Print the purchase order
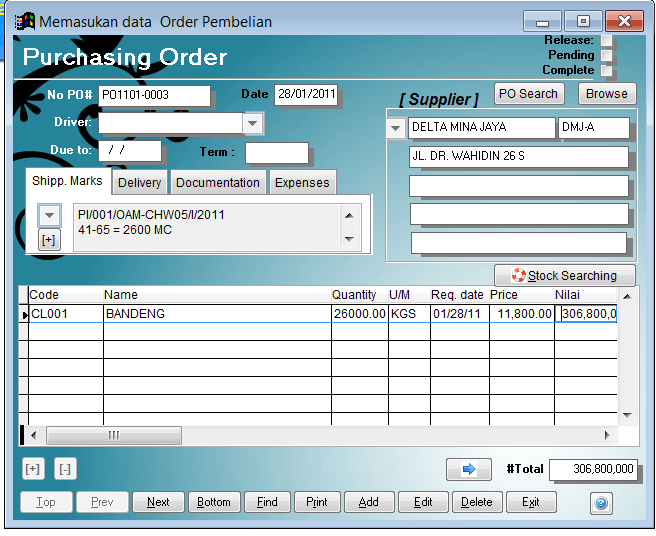The width and height of the screenshot is (656, 536). [317, 502]
